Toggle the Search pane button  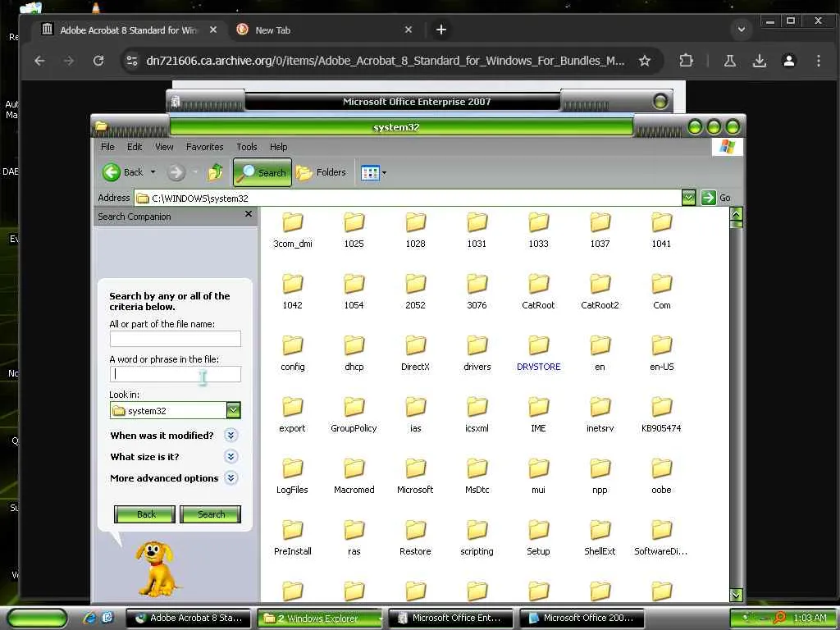pyautogui.click(x=262, y=172)
